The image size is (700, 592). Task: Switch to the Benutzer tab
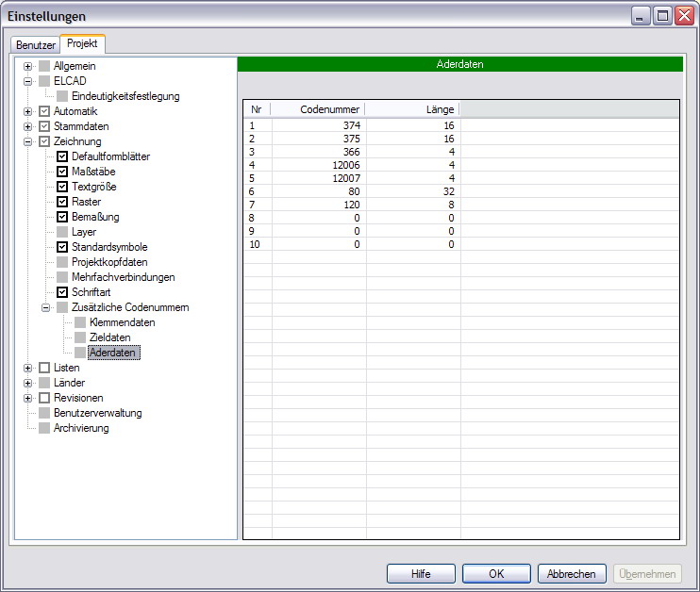coord(35,44)
